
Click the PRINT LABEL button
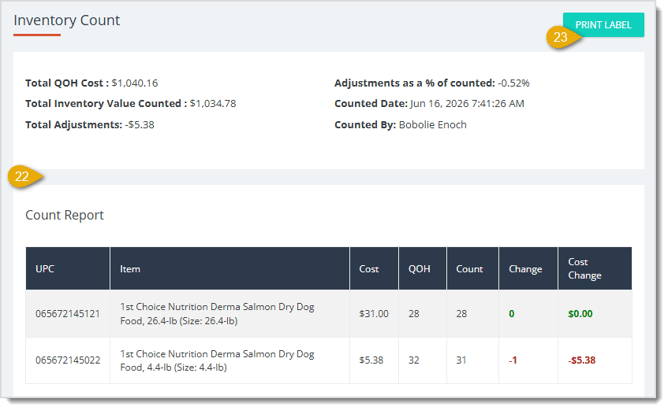(x=603, y=25)
